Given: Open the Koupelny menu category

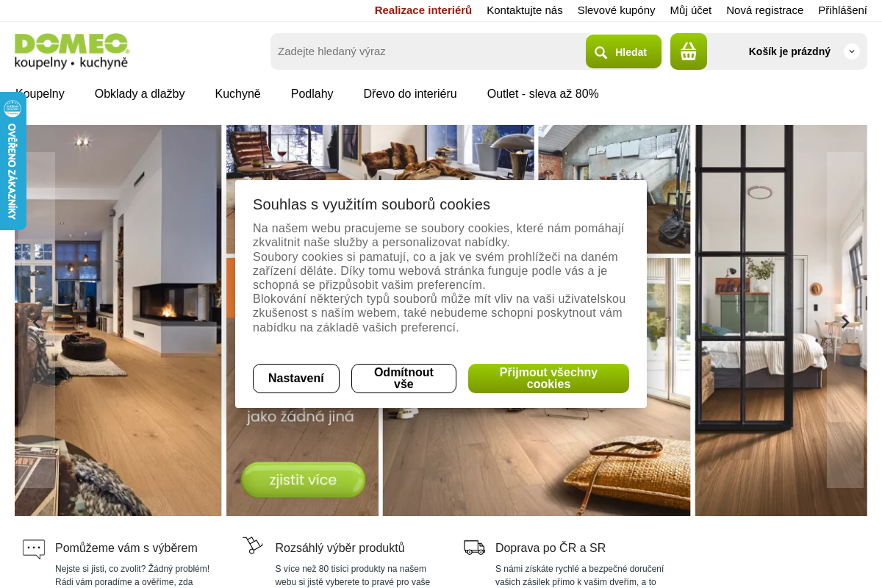Looking at the screenshot, I should pos(40,94).
